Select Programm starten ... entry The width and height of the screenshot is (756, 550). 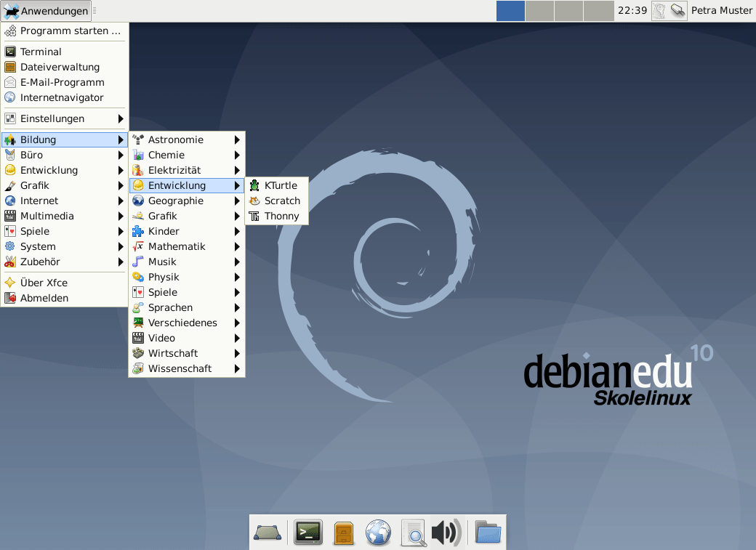coord(64,31)
